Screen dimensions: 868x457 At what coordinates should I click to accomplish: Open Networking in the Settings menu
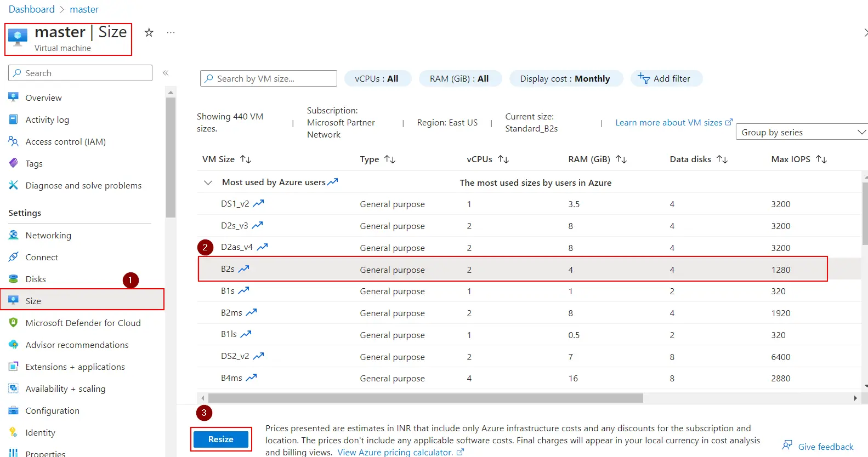coord(48,236)
